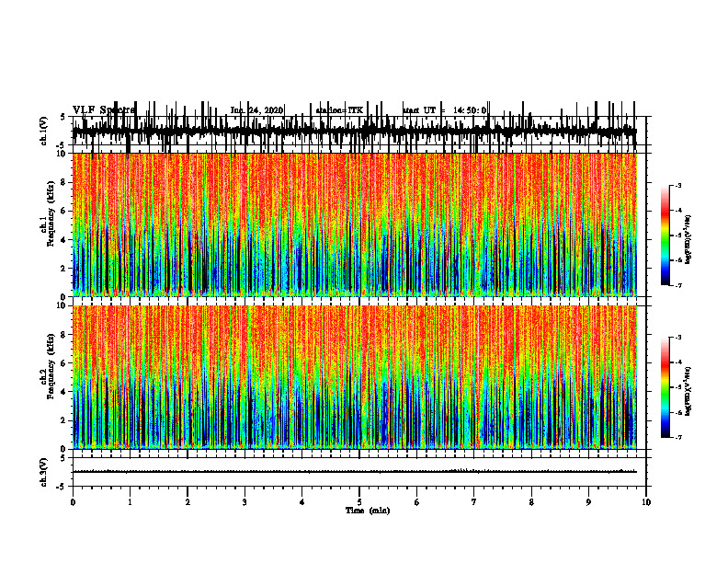Viewport: 728px width, 563px height.
Task: Click the '5' tick on the ch.3(V) axis
Action: pyautogui.click(x=63, y=458)
